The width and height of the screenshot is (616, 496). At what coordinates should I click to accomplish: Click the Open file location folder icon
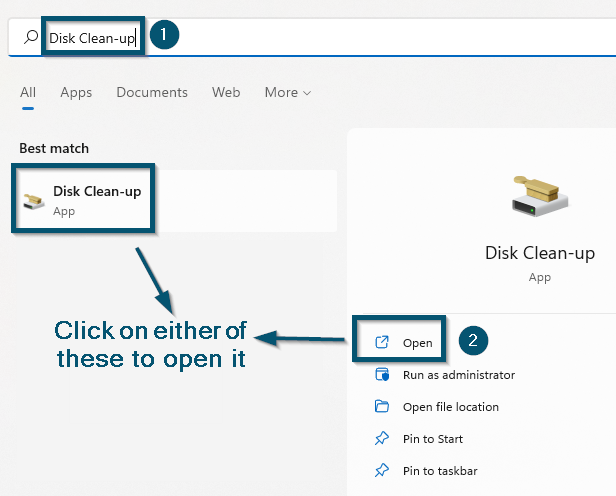382,406
